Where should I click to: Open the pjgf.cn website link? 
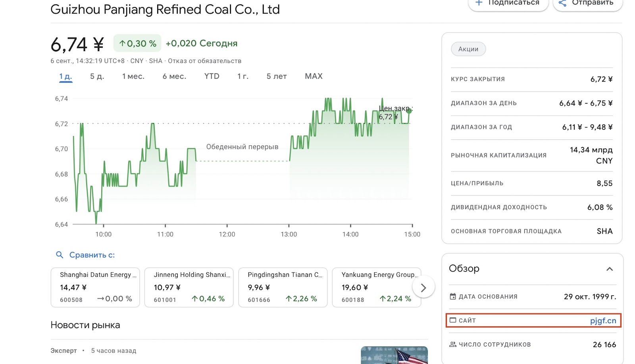603,320
